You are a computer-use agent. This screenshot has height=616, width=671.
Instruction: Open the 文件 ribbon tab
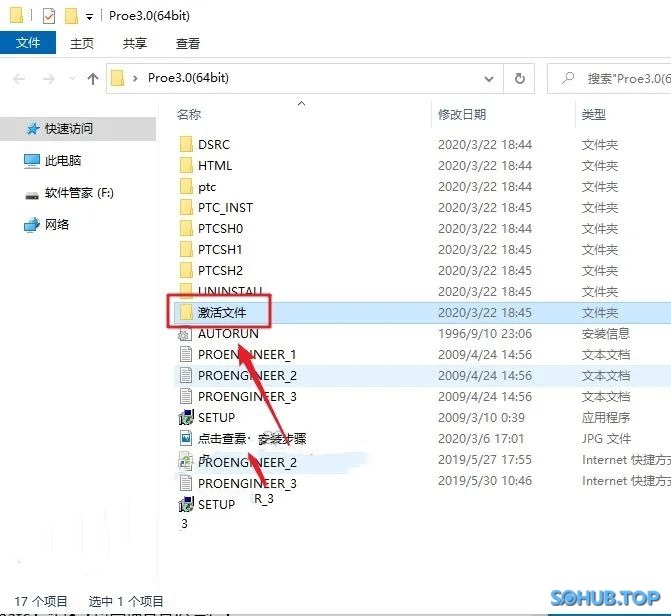click(28, 43)
